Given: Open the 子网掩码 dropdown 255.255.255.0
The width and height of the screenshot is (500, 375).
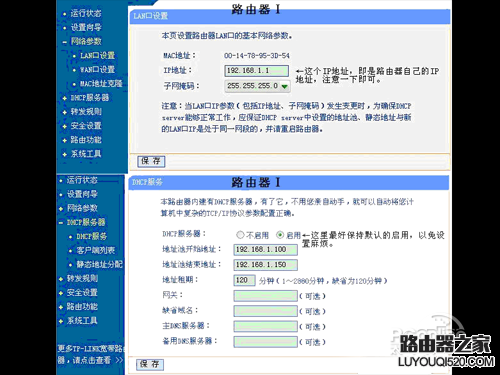Looking at the screenshot, I should point(257,86).
